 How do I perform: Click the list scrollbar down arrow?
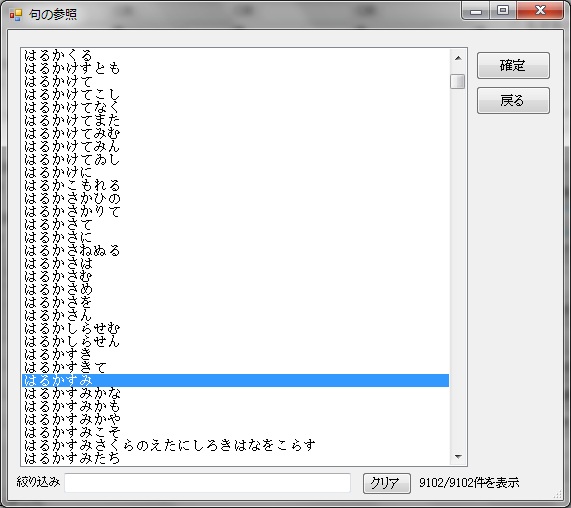[458, 456]
